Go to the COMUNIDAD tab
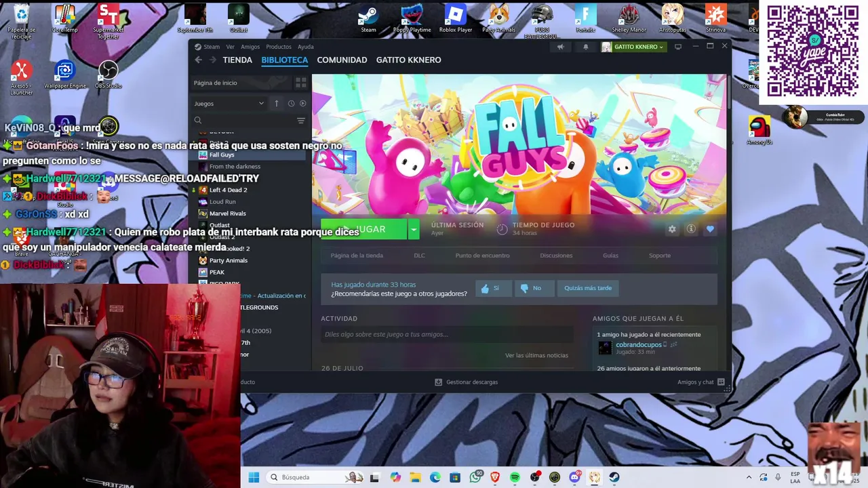The image size is (868, 488). coord(342,60)
